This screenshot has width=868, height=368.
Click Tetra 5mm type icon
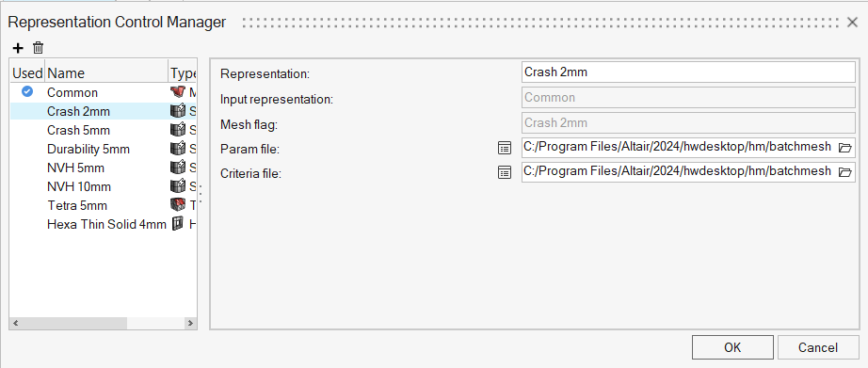(x=178, y=205)
